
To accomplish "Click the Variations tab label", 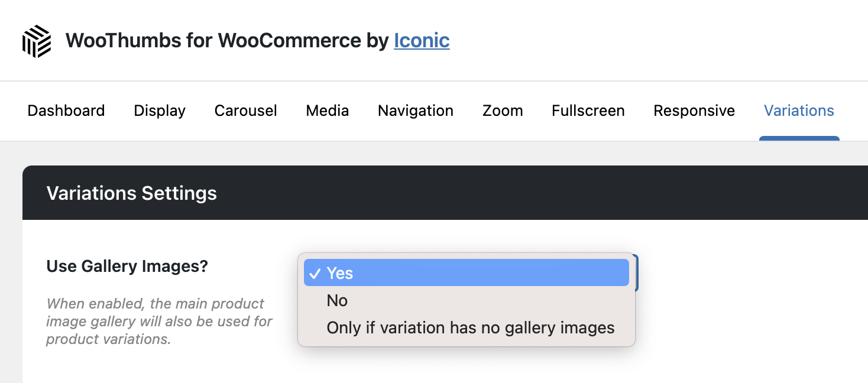I will click(799, 111).
